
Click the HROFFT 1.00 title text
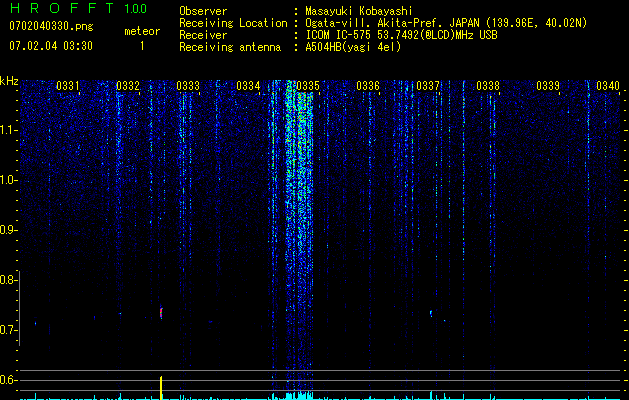click(x=78, y=8)
